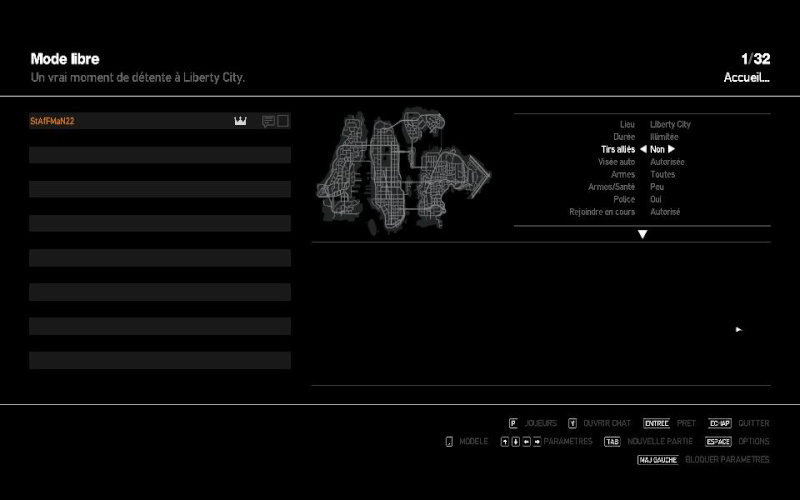The height and width of the screenshot is (500, 800).
Task: Click the ECHAP key icon
Action: tap(719, 423)
